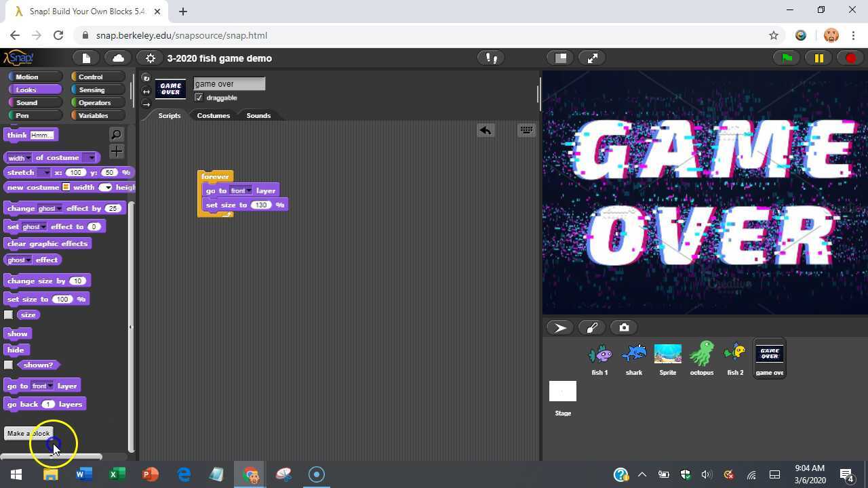This screenshot has height=488, width=868.
Task: Search blocks with the magnifier icon
Action: click(116, 135)
